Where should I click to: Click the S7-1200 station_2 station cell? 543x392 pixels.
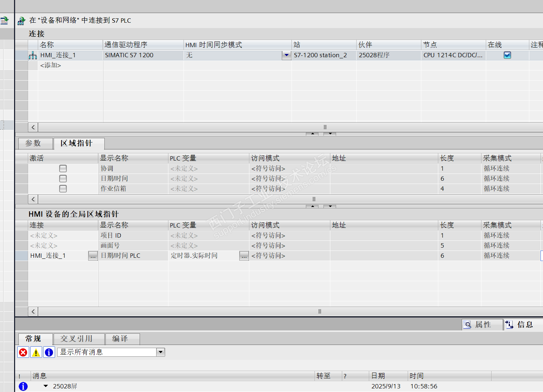[x=324, y=55]
